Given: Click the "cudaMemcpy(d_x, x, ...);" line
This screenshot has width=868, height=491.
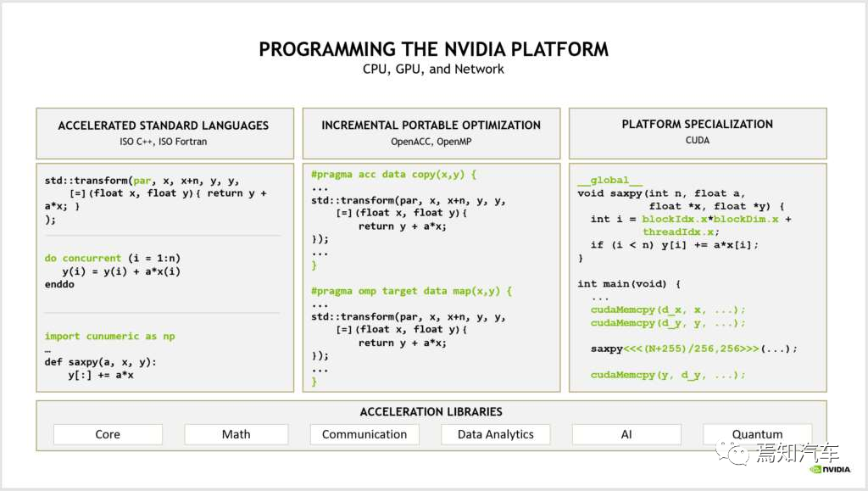Looking at the screenshot, I should click(668, 310).
